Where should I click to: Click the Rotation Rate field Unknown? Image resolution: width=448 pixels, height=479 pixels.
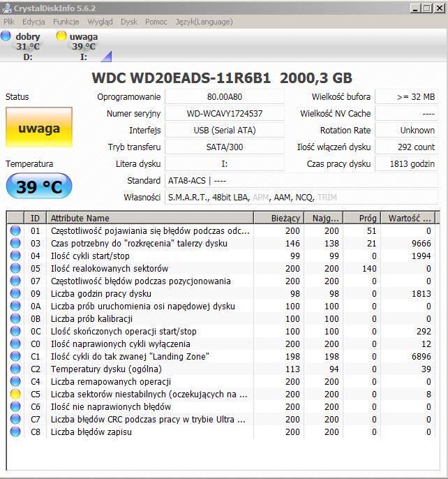406,131
